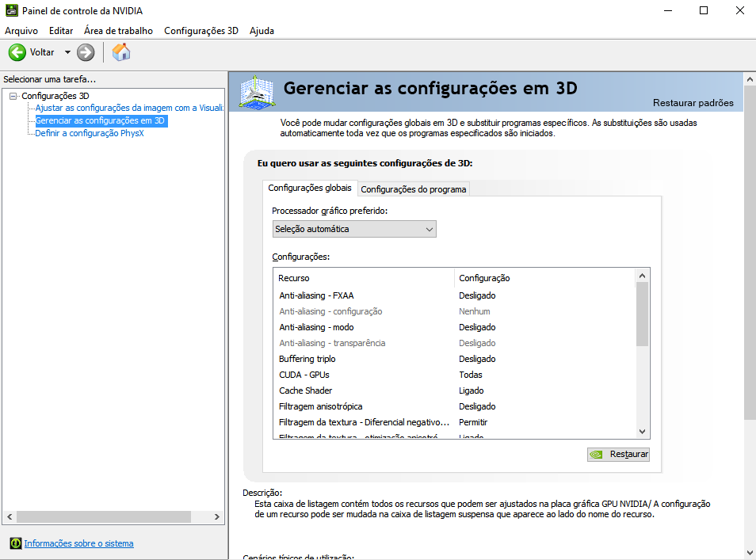The height and width of the screenshot is (560, 756).
Task: Click the main page scroll down arrow
Action: (x=750, y=553)
